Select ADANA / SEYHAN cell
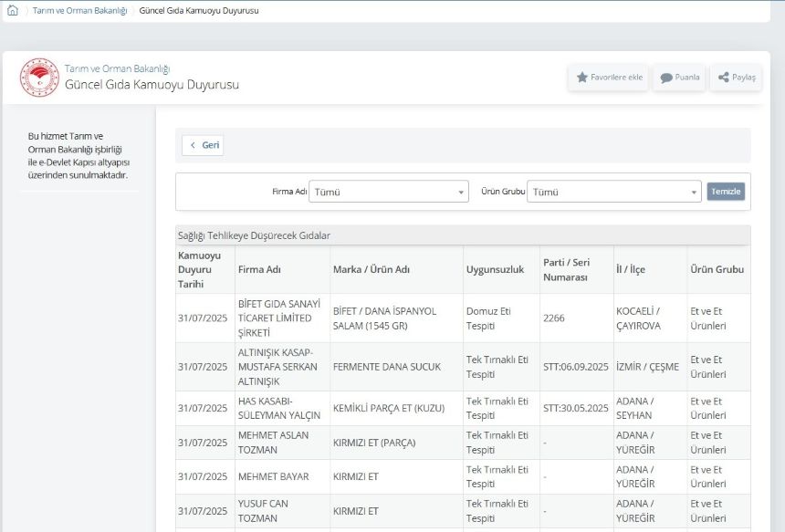This screenshot has width=785, height=532. pyautogui.click(x=650, y=409)
